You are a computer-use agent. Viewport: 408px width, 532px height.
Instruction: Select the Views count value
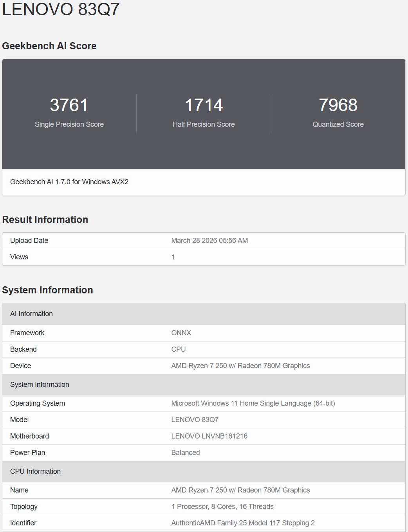(x=173, y=257)
